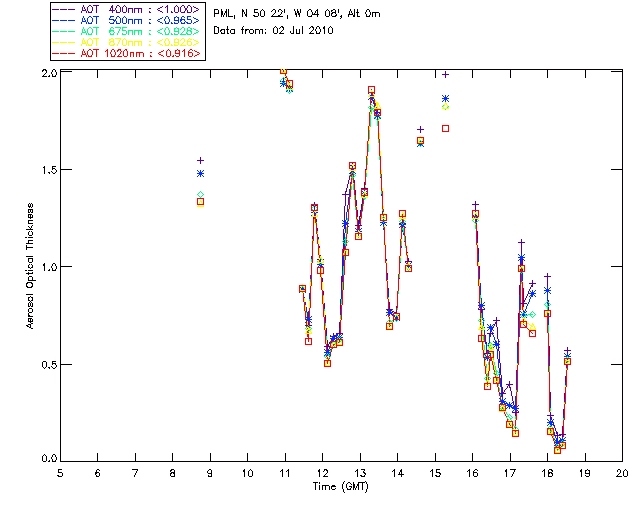Click the red square marker at peak near 13:15
The height and width of the screenshot is (512, 640).
click(x=371, y=90)
